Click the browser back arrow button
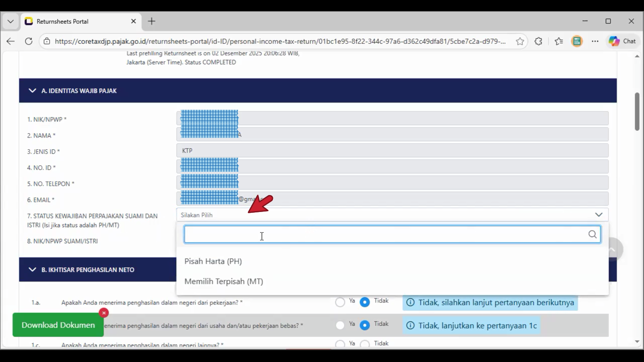The height and width of the screenshot is (362, 644). coord(10,41)
